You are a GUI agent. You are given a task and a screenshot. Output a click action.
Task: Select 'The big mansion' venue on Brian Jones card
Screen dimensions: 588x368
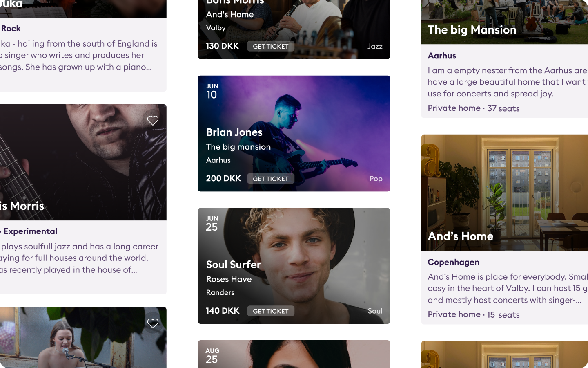click(x=238, y=147)
